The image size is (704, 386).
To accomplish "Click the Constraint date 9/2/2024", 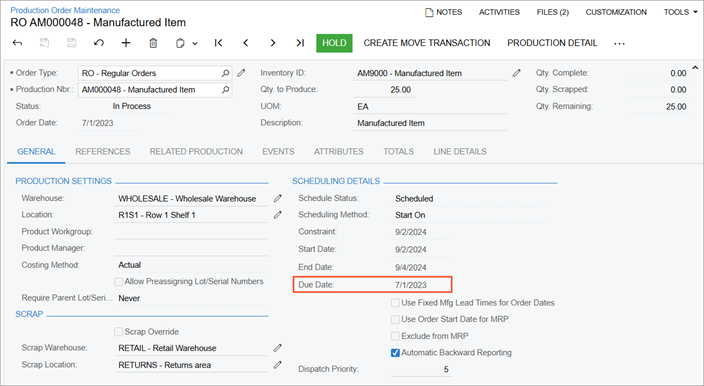I will 411,232.
